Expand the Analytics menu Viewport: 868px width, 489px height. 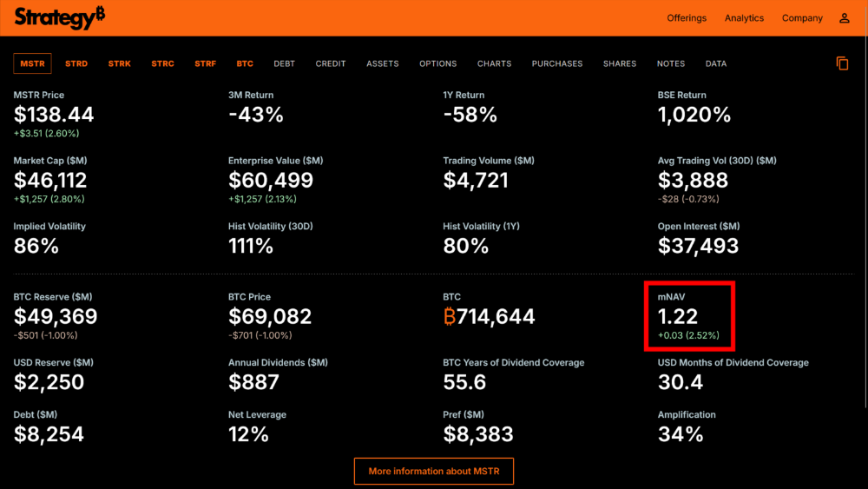pyautogui.click(x=744, y=18)
